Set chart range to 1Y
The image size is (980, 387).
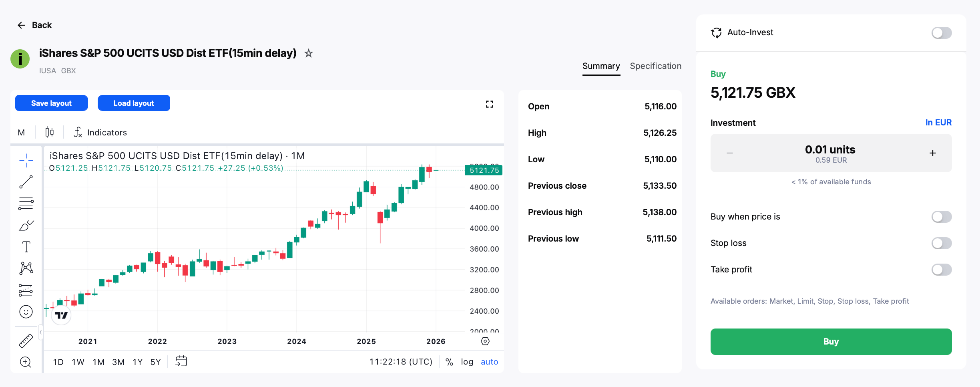(x=138, y=362)
